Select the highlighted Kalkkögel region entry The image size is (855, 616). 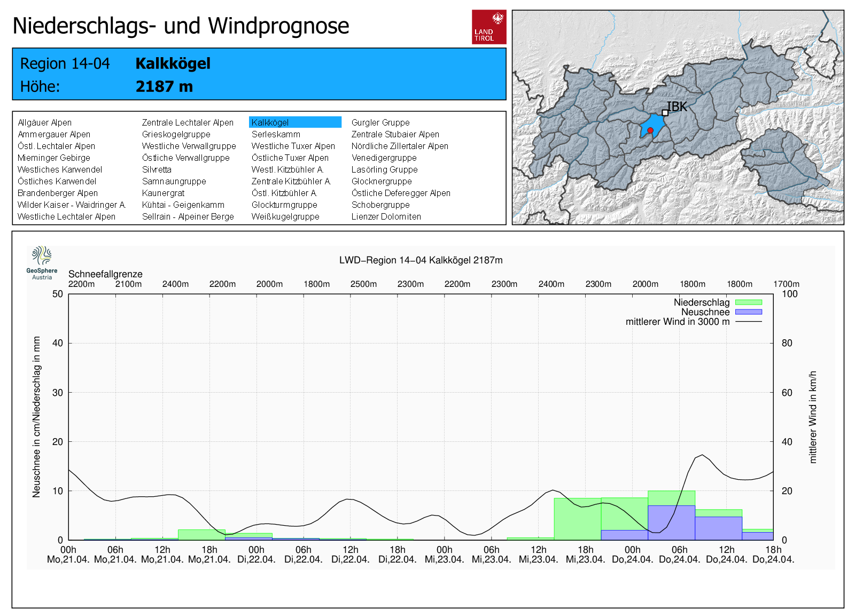click(294, 122)
